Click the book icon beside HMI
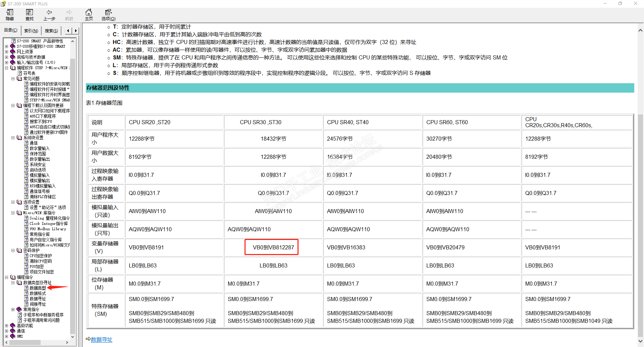644x347 pixels. [x=13, y=336]
